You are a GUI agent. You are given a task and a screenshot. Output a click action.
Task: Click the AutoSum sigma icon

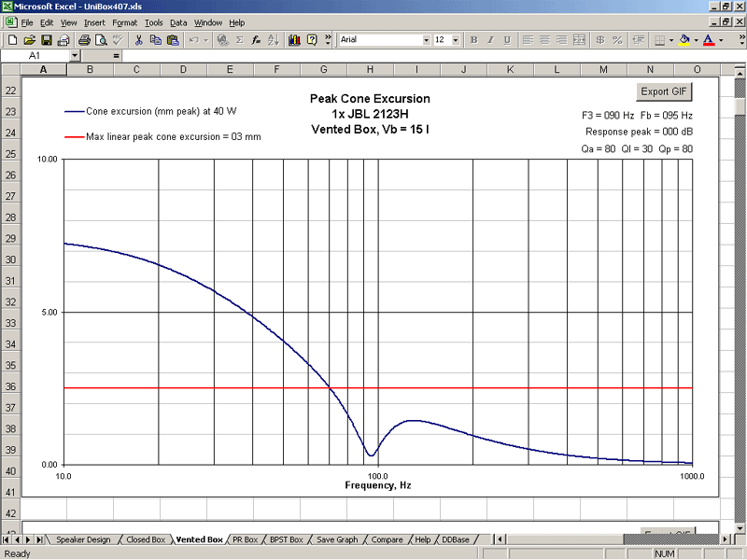[x=240, y=40]
